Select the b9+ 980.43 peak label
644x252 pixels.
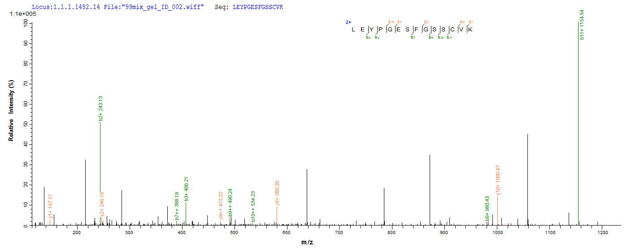(487, 208)
